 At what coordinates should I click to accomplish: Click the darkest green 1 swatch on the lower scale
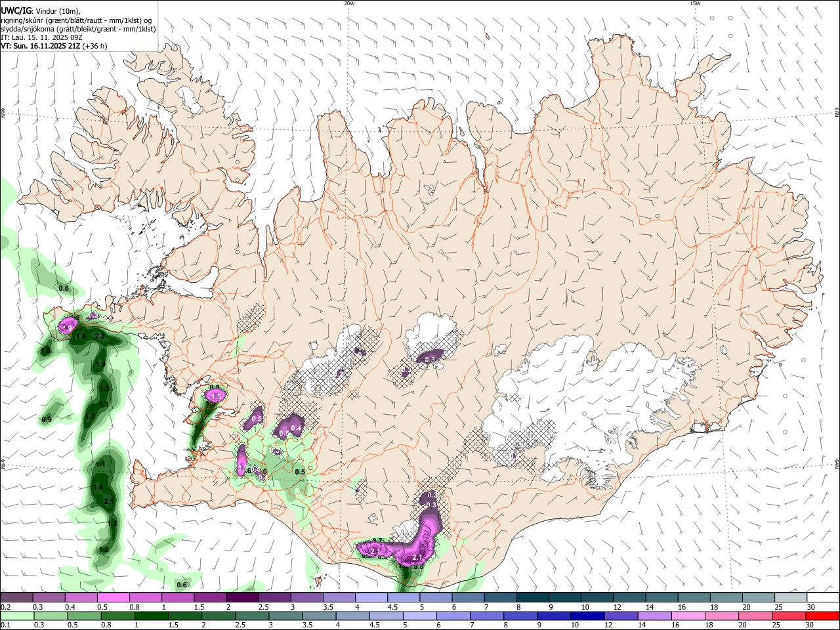pyautogui.click(x=147, y=616)
